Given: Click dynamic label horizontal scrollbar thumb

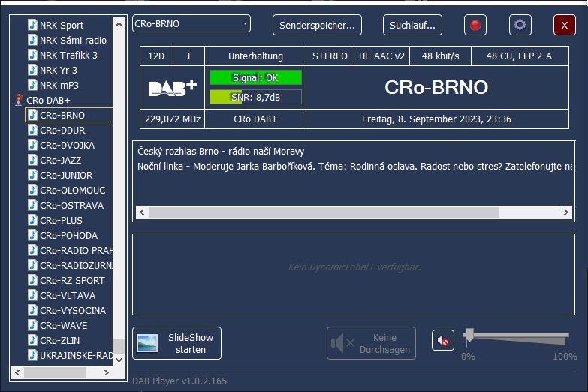Looking at the screenshot, I should pos(324,212).
